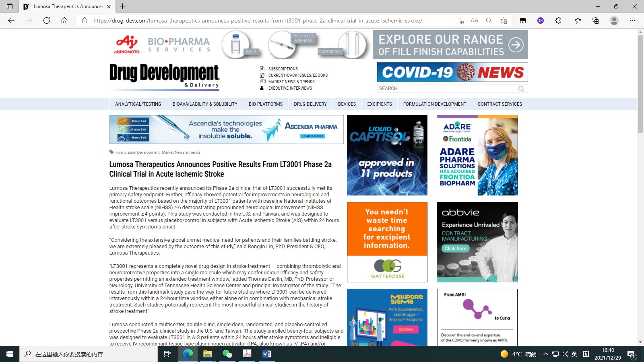
Task: Click Learn More in Ascendia ad
Action: [312, 136]
